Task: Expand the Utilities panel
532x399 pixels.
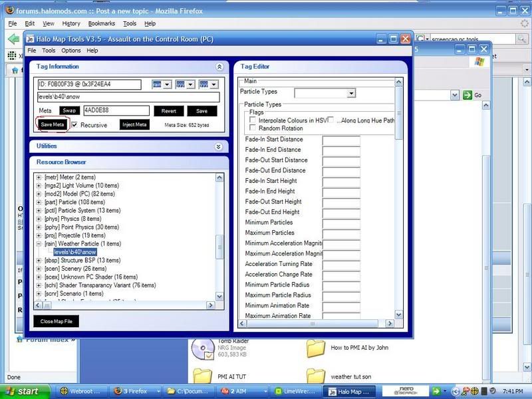Action: tap(219, 146)
